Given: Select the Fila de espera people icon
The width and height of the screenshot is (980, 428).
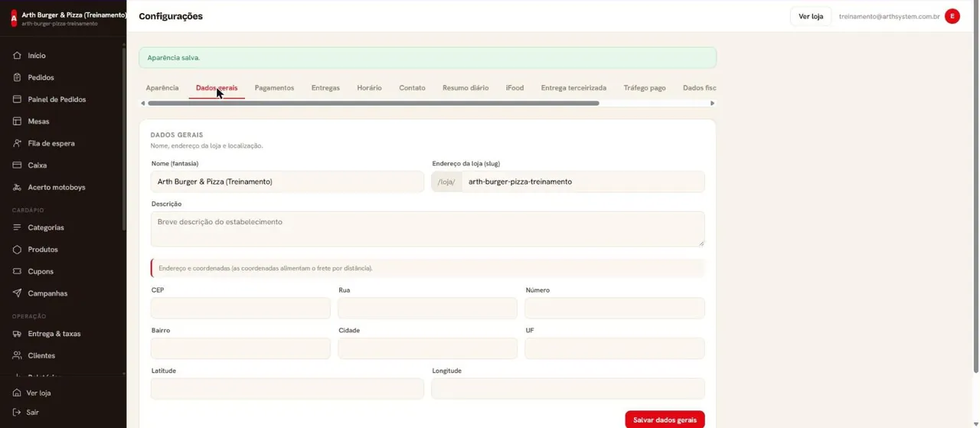Looking at the screenshot, I should coord(17,143).
